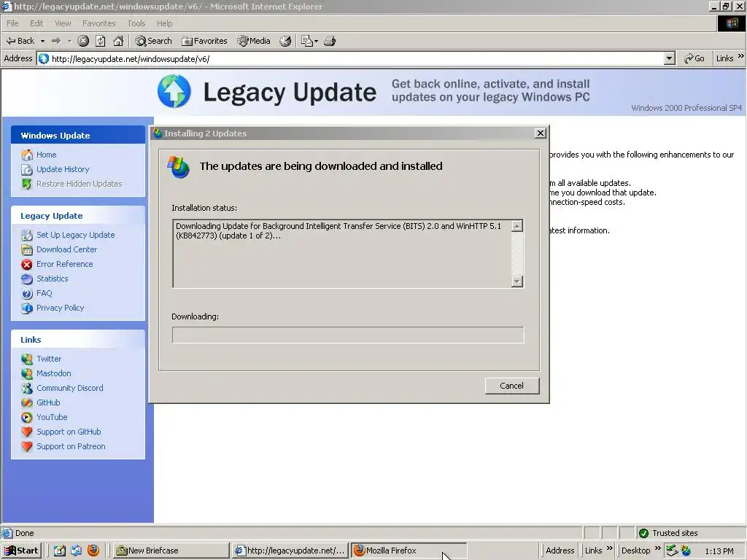Open the File menu

[x=12, y=23]
